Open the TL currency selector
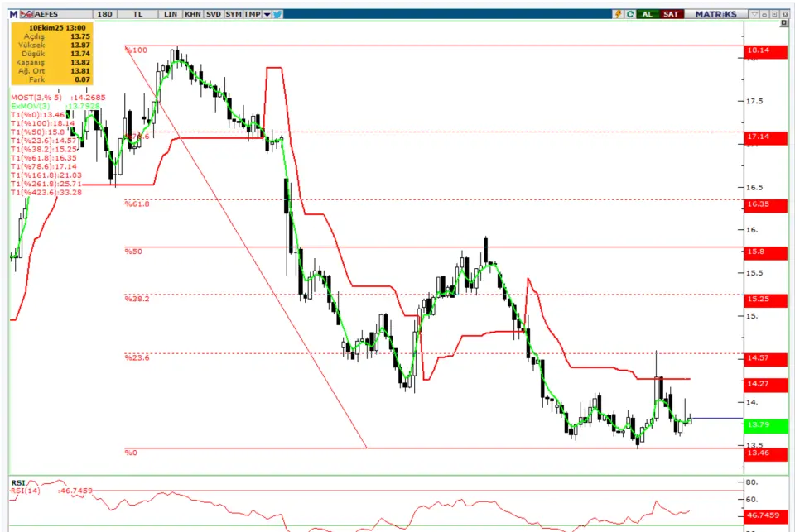 click(137, 14)
